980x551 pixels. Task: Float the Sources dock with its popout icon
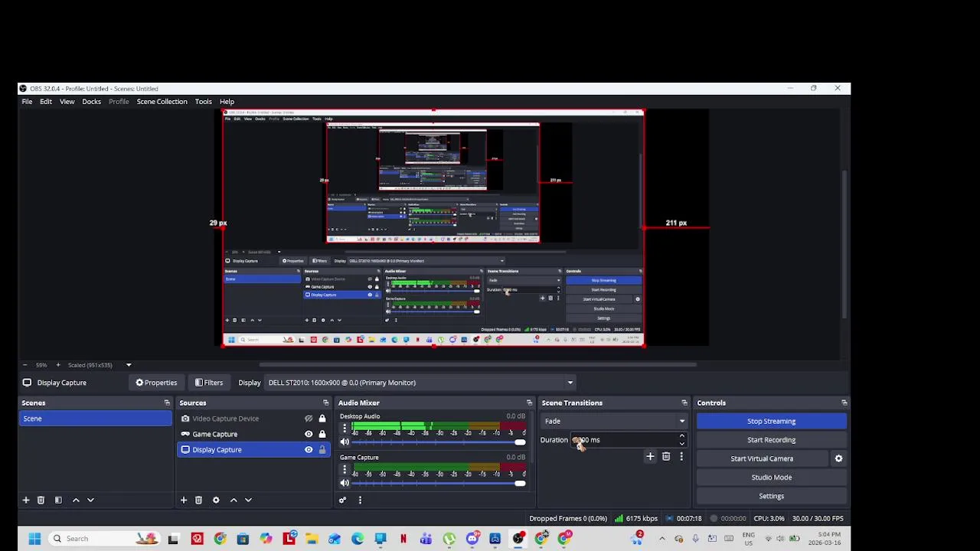[325, 403]
